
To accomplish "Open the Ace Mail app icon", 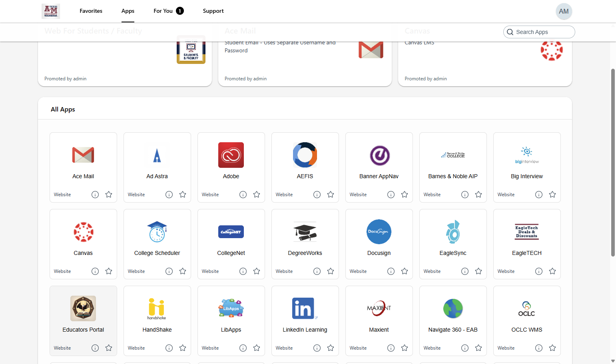I will click(x=83, y=155).
